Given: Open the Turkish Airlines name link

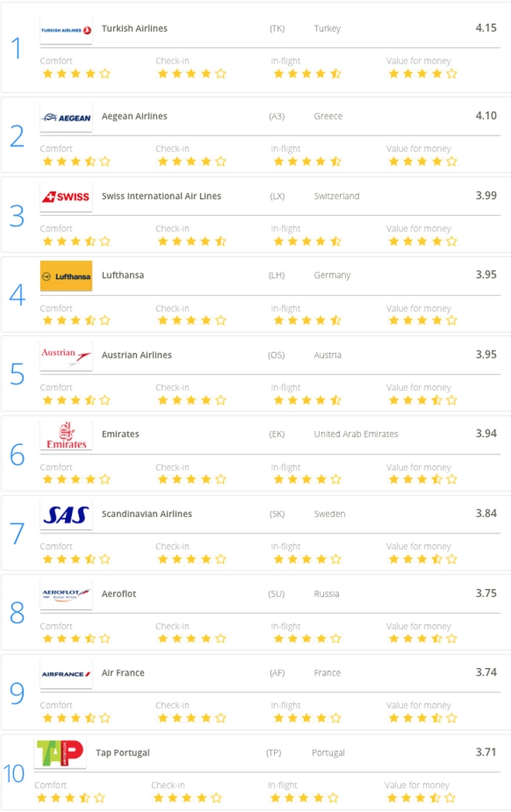Looking at the screenshot, I should pyautogui.click(x=134, y=29).
